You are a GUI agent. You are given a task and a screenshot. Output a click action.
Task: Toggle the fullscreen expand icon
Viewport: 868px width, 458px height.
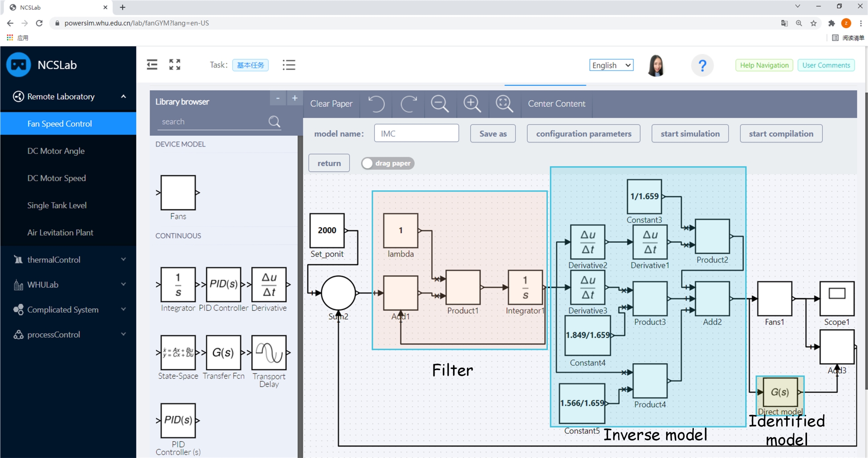pyautogui.click(x=175, y=65)
